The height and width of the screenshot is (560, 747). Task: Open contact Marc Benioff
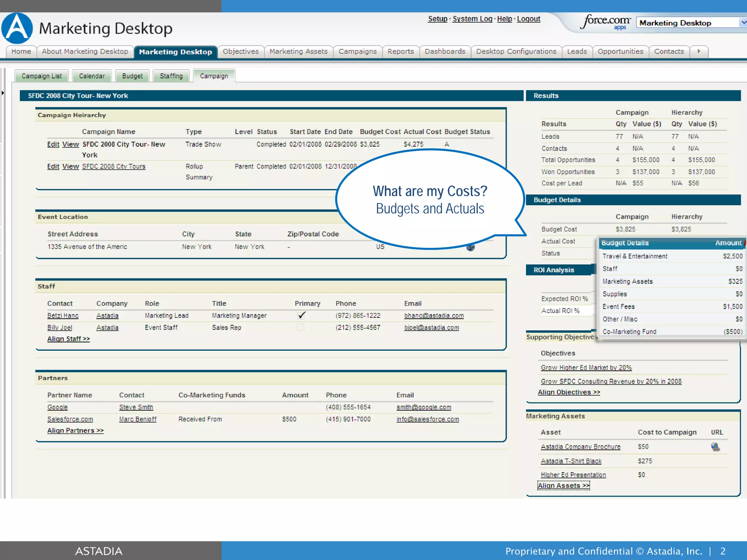138,419
